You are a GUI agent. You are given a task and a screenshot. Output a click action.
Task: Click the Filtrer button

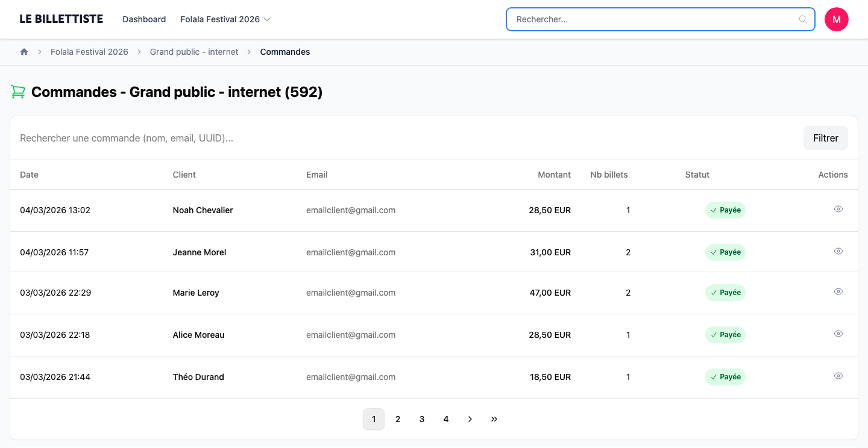(826, 138)
